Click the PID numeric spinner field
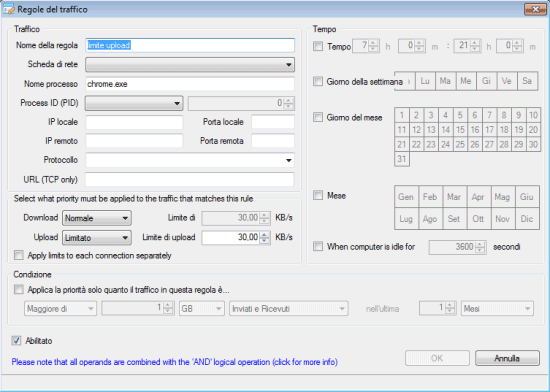The height and width of the screenshot is (392, 550). (241, 103)
